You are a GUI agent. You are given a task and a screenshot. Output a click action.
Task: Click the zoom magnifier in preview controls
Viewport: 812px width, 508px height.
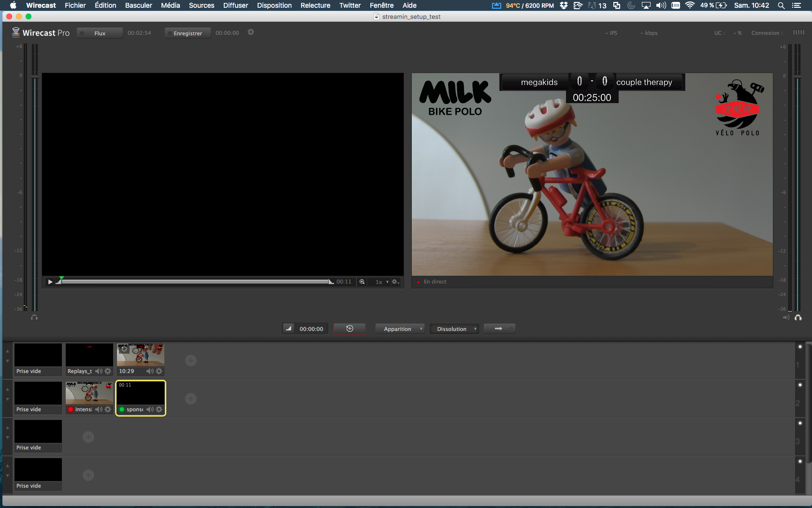click(362, 282)
